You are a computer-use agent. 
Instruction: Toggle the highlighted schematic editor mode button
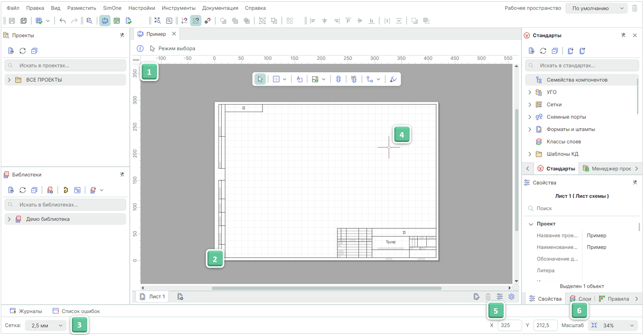[x=105, y=21]
